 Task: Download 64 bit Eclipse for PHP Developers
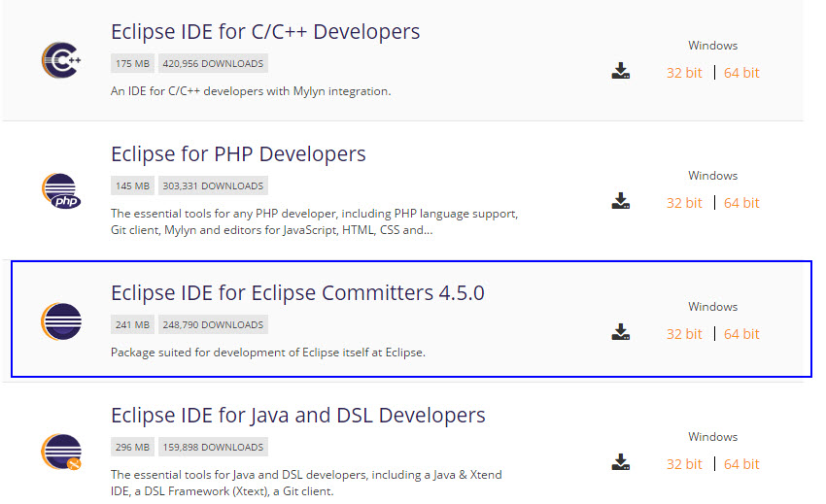(x=741, y=203)
